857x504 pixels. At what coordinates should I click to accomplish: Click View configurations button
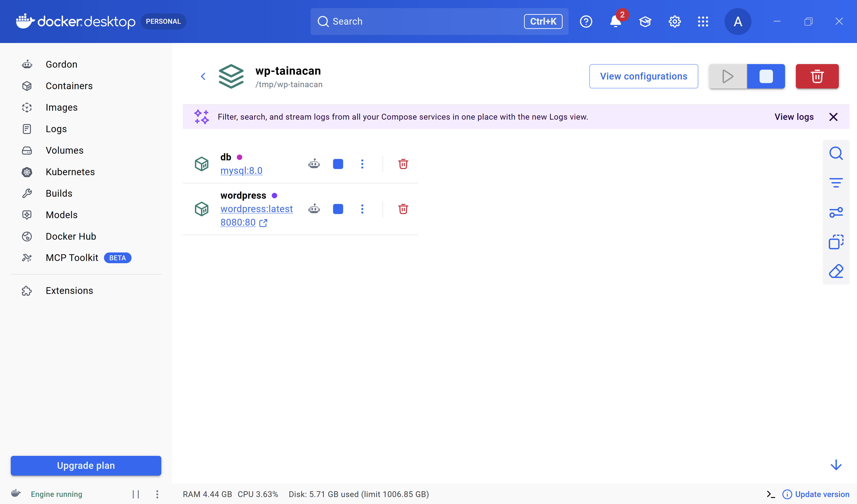(643, 76)
